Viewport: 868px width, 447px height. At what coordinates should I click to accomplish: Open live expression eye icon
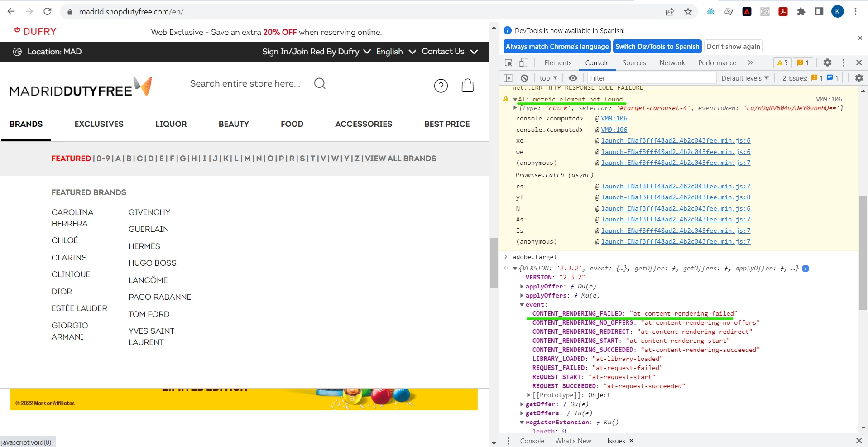[573, 78]
